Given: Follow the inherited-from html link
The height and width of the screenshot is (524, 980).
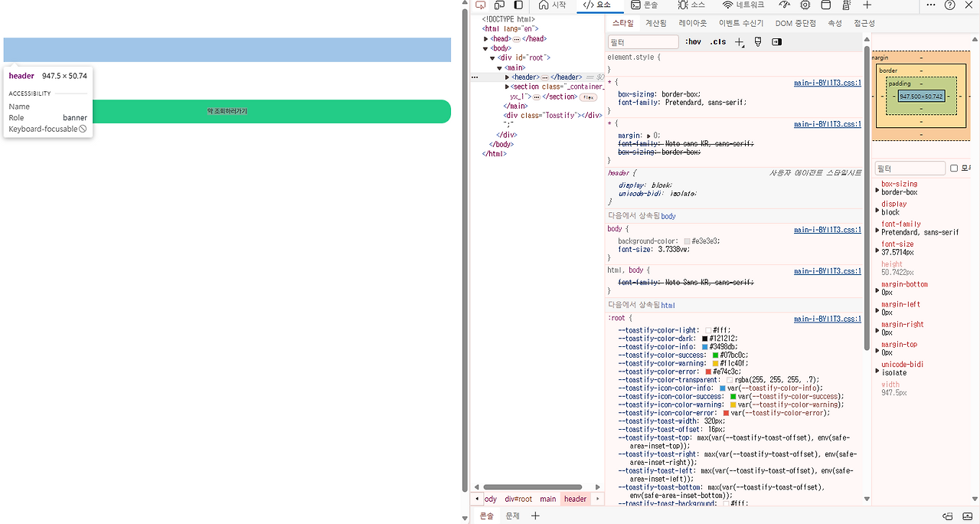Looking at the screenshot, I should pos(668,305).
